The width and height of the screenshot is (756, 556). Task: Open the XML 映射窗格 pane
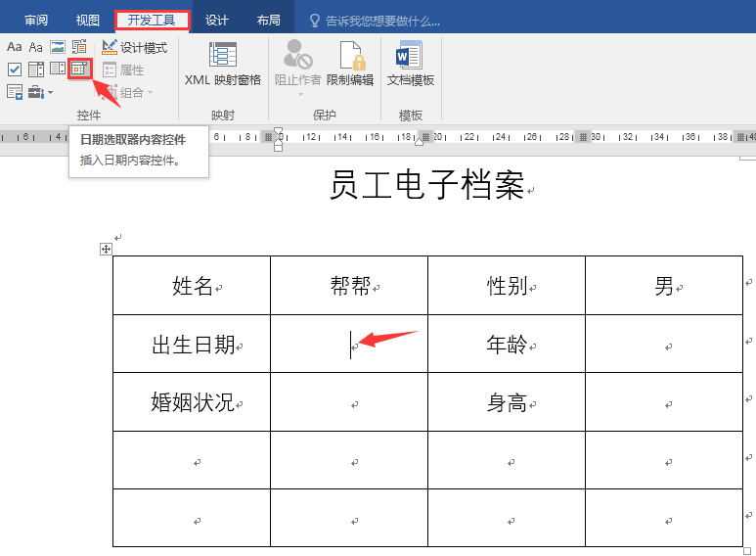223,65
